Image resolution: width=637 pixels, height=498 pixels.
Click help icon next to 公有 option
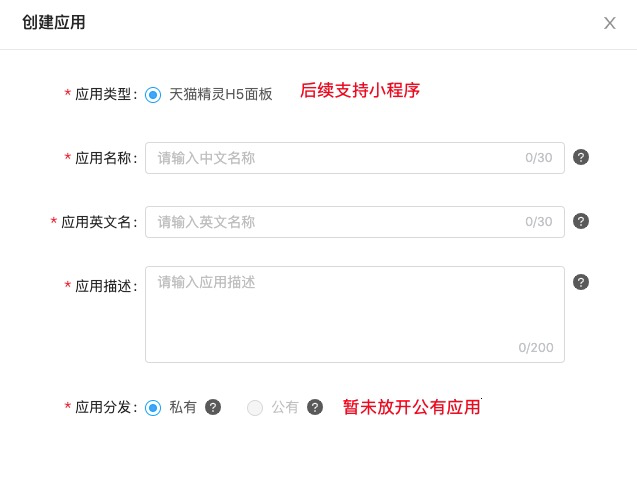(315, 407)
